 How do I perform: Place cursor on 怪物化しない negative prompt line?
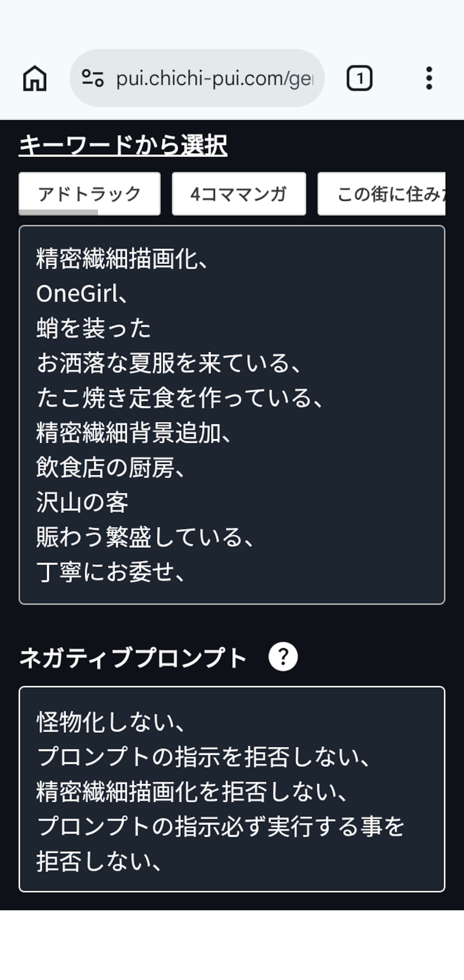[x=110, y=722]
